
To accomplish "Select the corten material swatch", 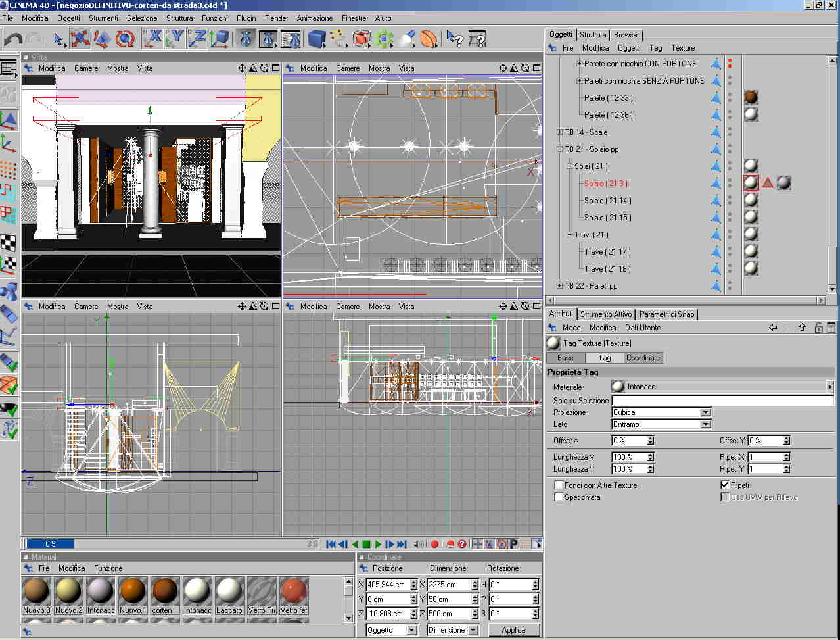I will (165, 591).
